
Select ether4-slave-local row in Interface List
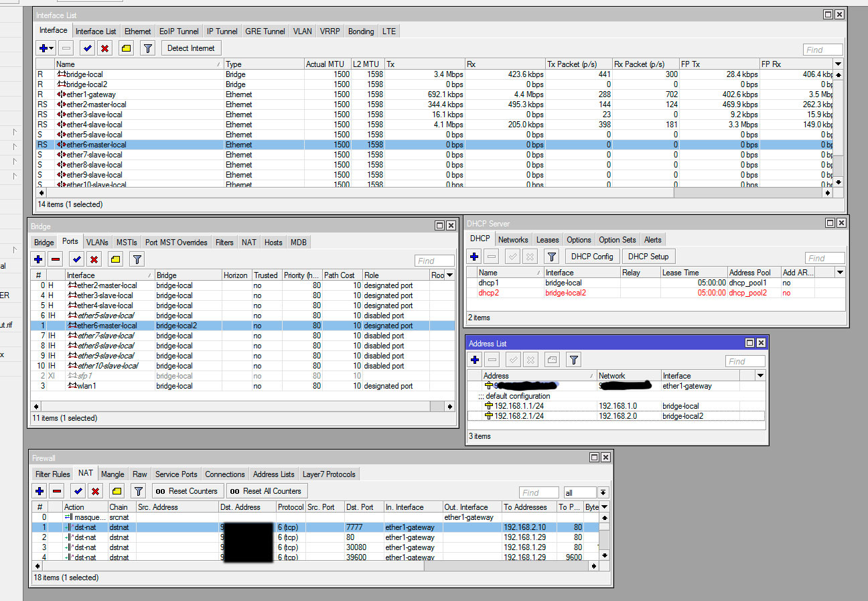[x=434, y=125]
